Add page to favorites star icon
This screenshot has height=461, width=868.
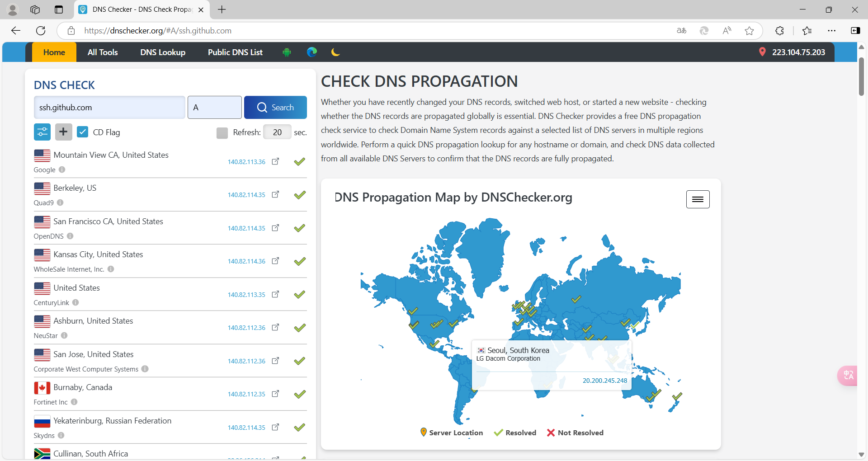[749, 31]
